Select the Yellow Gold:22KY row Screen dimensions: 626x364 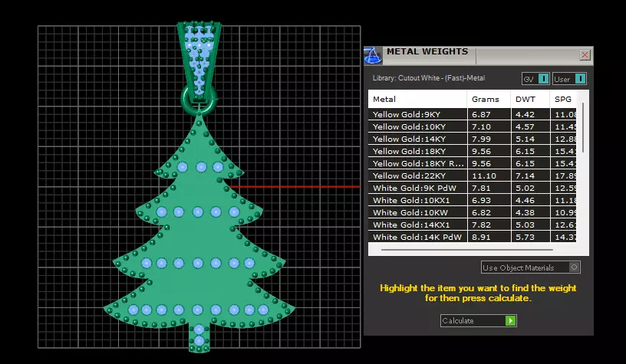(x=472, y=175)
